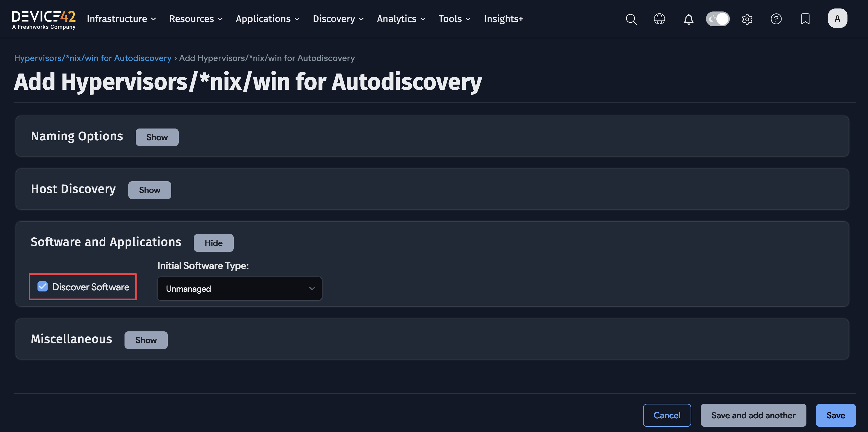Click the globe language icon
Screen dimensions: 868x432
660,19
